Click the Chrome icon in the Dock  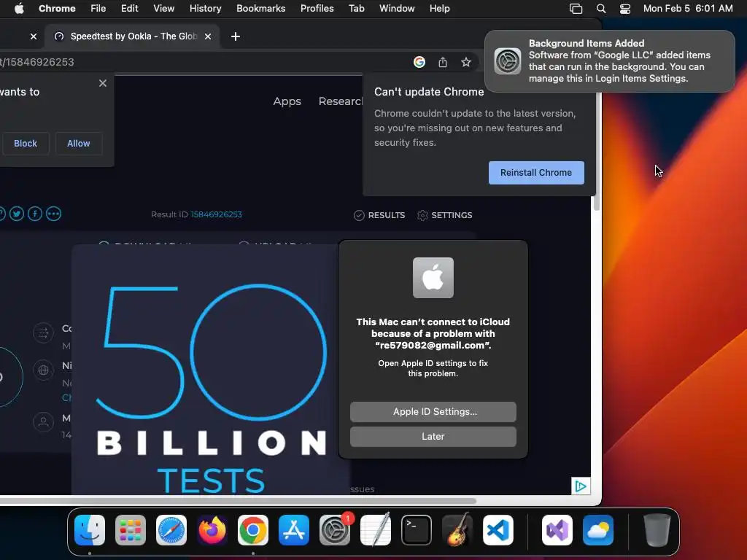[x=253, y=530]
